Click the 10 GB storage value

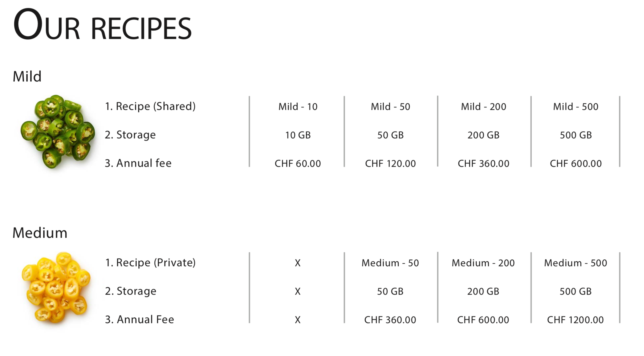(x=298, y=135)
